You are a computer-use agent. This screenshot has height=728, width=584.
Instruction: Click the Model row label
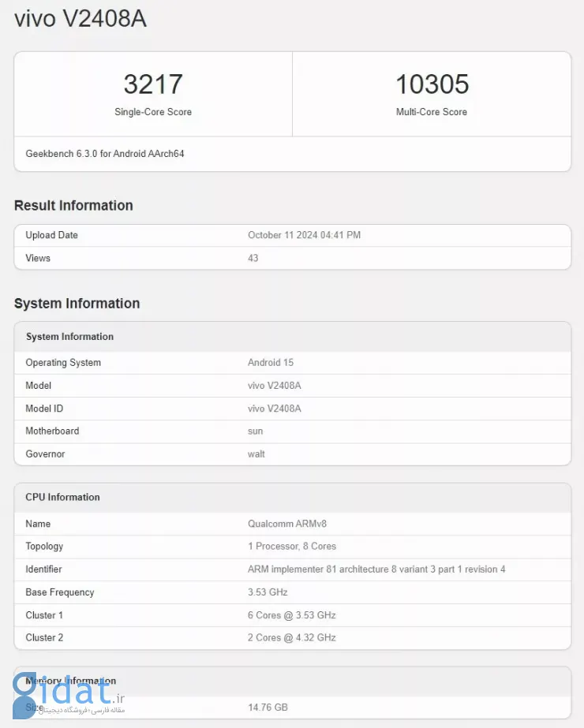click(38, 386)
